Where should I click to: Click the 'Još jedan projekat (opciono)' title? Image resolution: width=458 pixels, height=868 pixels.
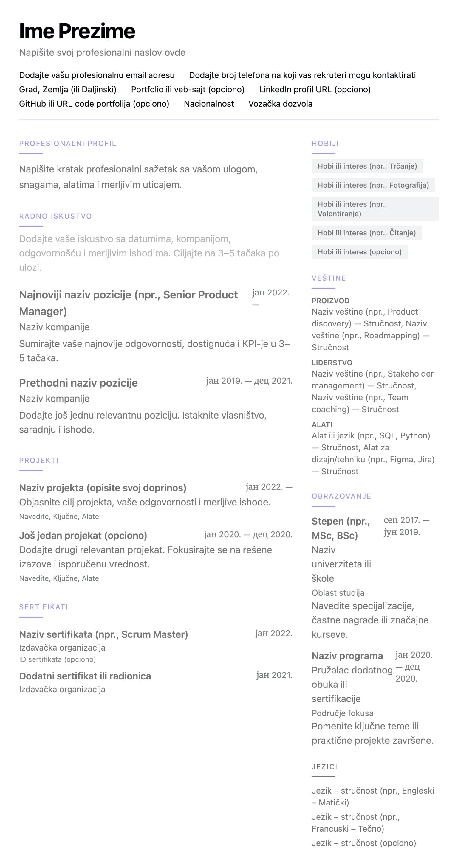tap(83, 535)
